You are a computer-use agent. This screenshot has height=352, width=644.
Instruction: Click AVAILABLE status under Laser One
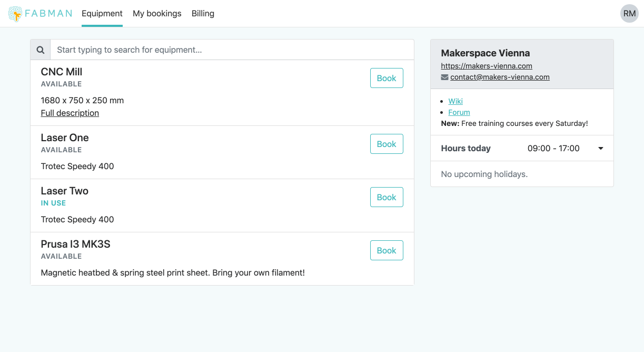click(62, 150)
